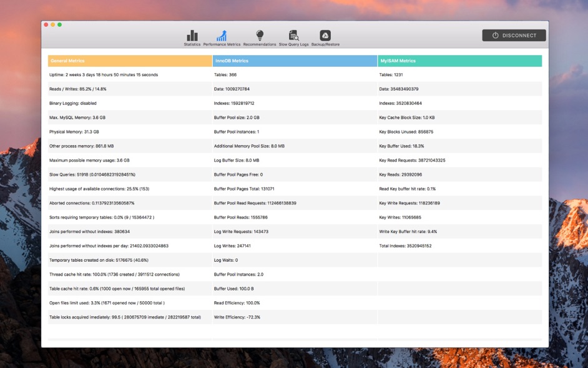Select Highest usage of available connections row

click(130, 189)
